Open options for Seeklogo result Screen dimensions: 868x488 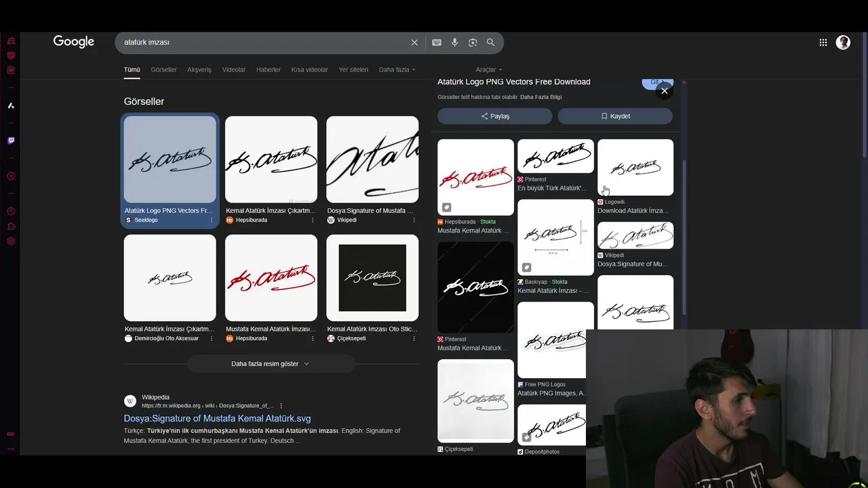[212, 220]
